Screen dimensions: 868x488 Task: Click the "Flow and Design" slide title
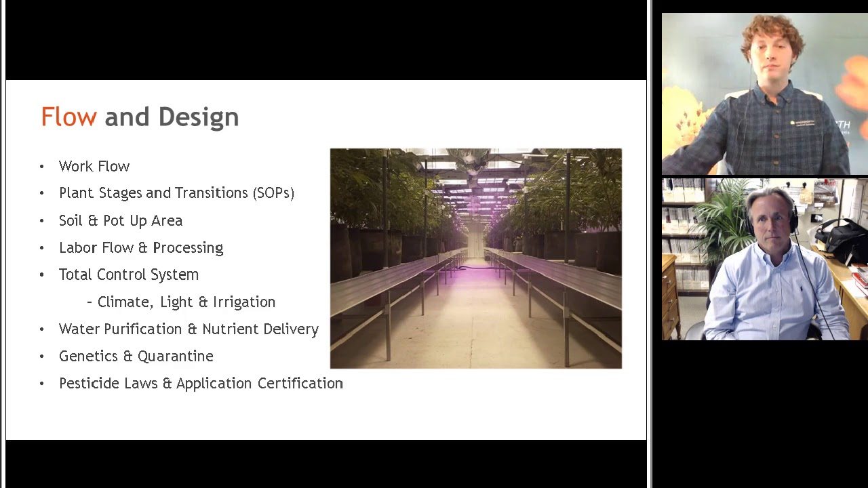(140, 117)
